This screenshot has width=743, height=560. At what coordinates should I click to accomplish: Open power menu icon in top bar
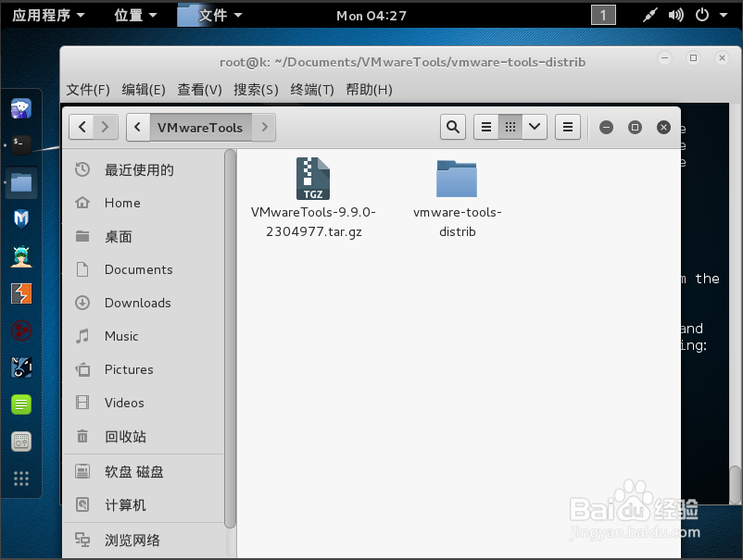coord(702,15)
